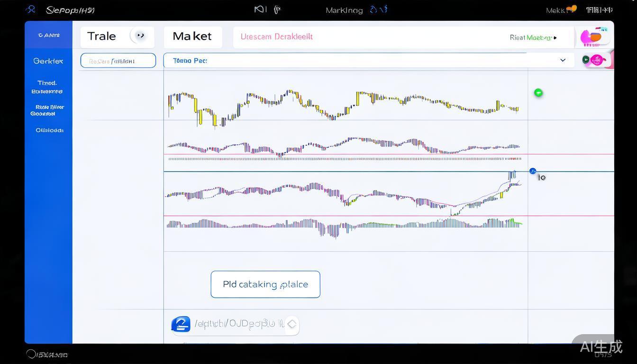Viewport: 637px width, 364px height.
Task: Open the Rieat Maet dropdown arrow
Action: pos(555,37)
